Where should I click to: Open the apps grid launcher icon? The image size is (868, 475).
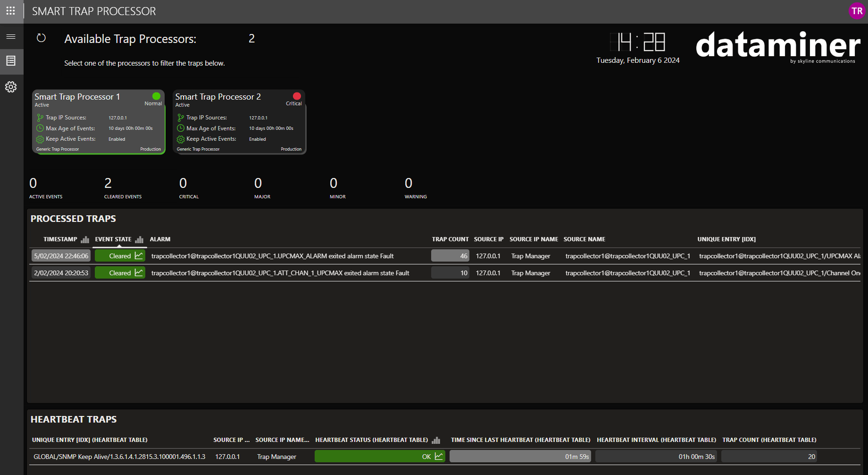point(11,11)
